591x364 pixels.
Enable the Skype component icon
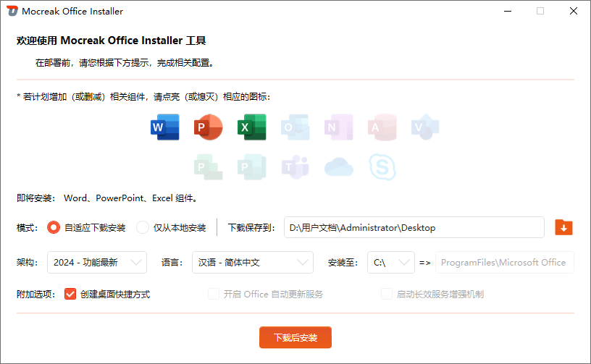382,166
